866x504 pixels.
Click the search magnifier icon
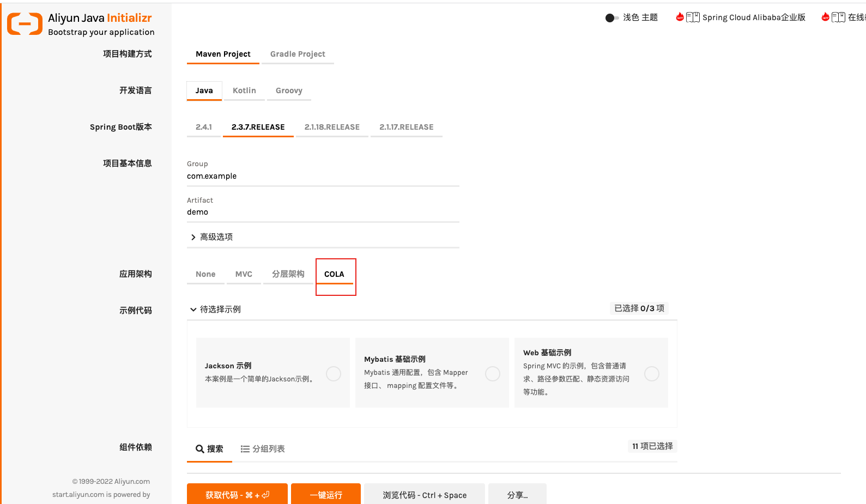200,449
